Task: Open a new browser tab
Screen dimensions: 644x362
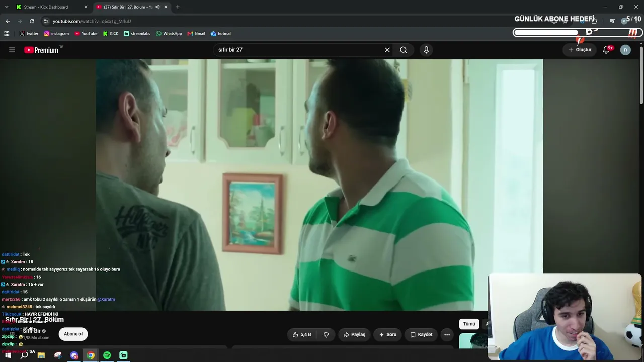Action: [x=178, y=7]
